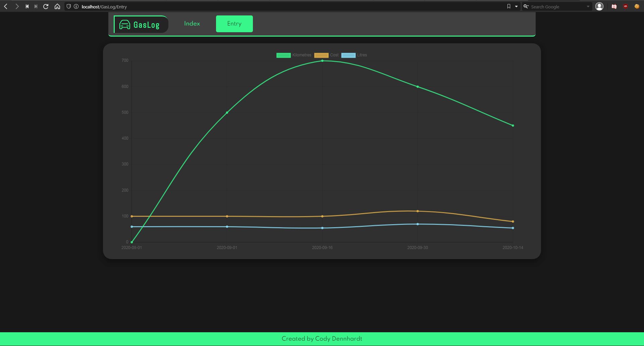View site info for localhost

pos(76,6)
